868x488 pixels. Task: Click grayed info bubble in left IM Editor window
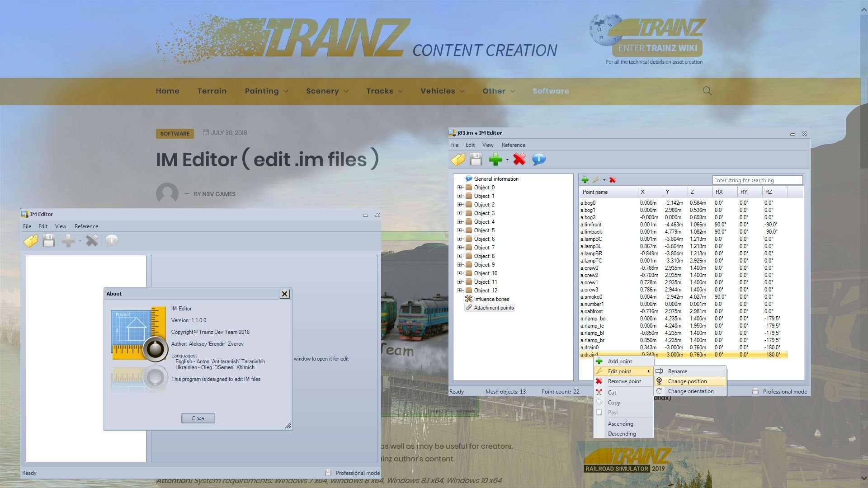coord(112,241)
